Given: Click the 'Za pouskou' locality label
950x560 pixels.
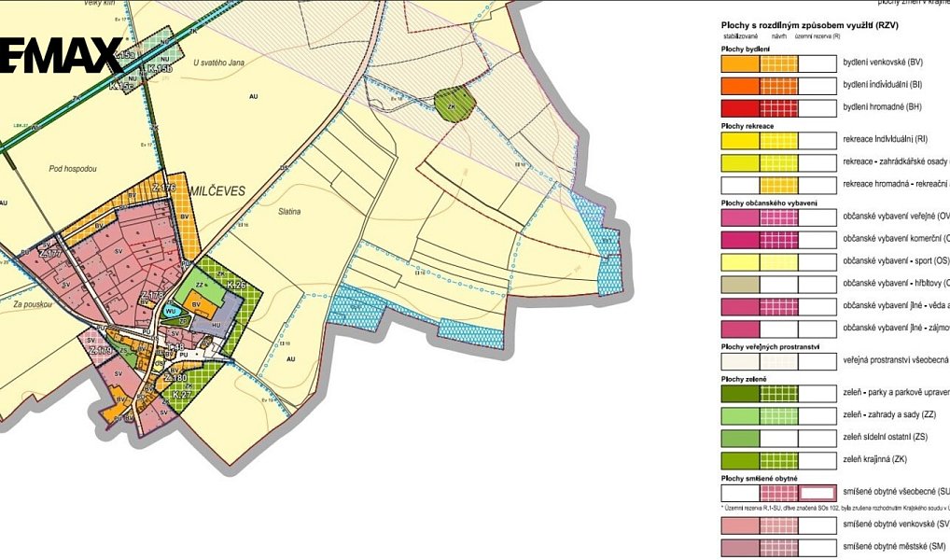Looking at the screenshot, I should click(33, 305).
